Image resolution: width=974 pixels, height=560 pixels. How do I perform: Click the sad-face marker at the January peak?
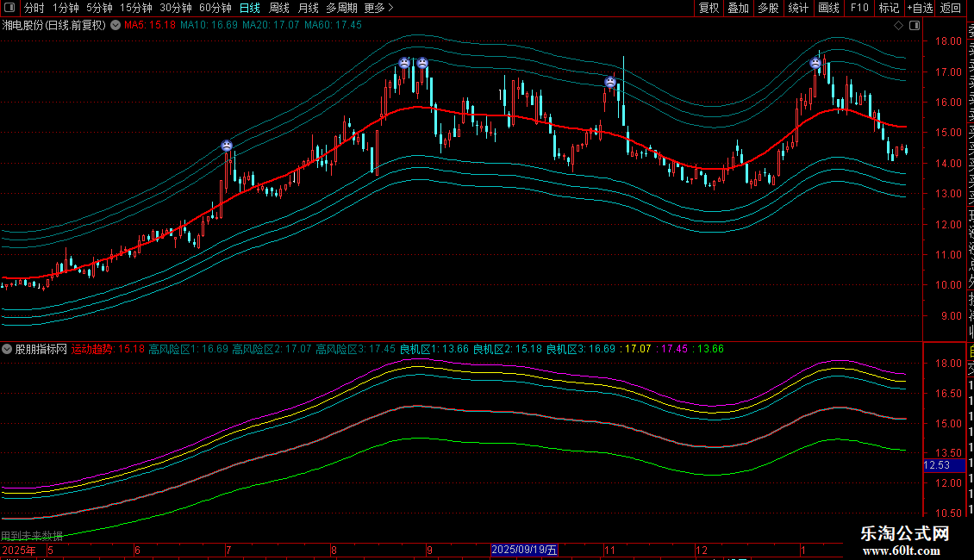click(815, 63)
